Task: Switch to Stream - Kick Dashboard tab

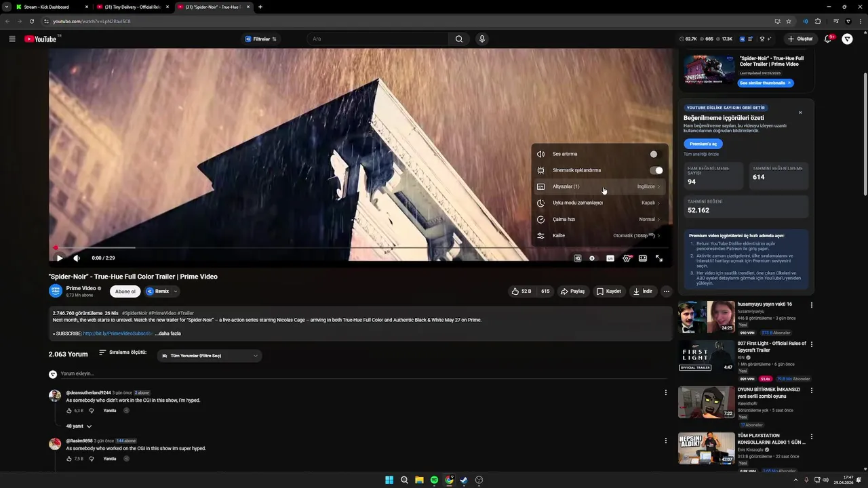Action: 52,7
